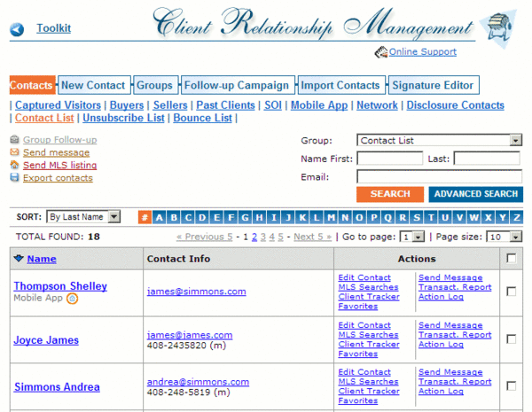Open the New Contact tab
Screen dimensions: 532x412
click(94, 85)
